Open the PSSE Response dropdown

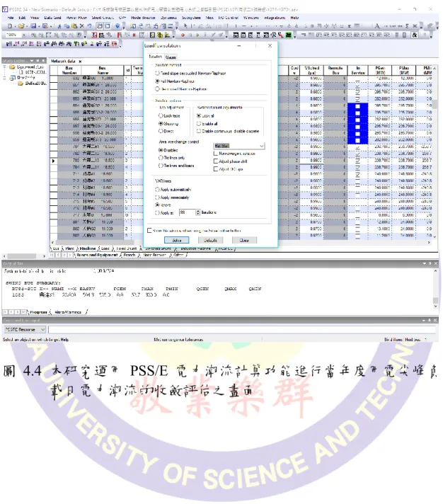(25, 330)
